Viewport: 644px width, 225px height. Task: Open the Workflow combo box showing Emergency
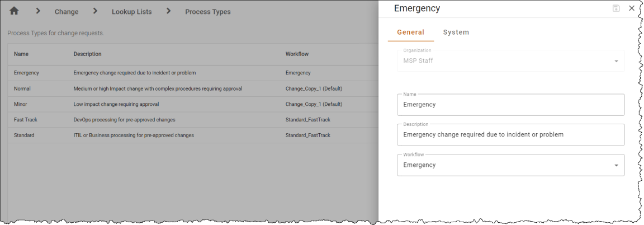[510, 165]
